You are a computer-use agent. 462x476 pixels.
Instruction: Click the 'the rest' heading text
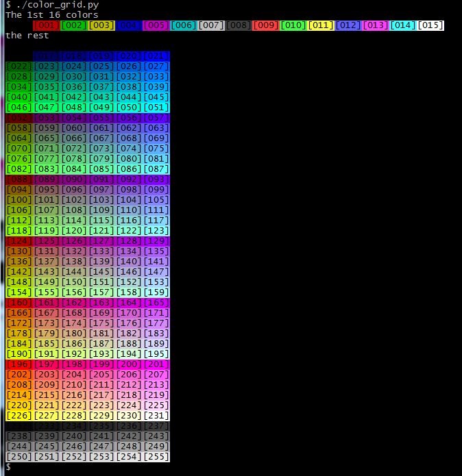(x=27, y=36)
